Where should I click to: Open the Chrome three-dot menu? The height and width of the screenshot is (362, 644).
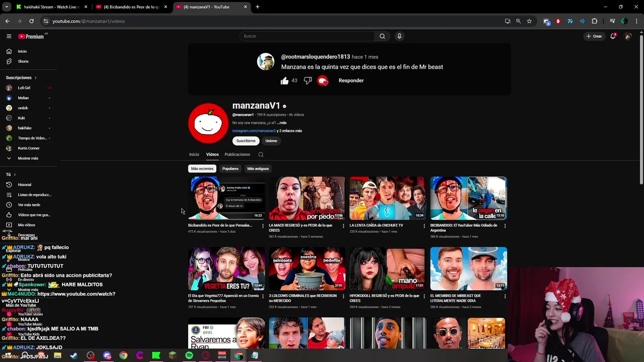point(636,21)
